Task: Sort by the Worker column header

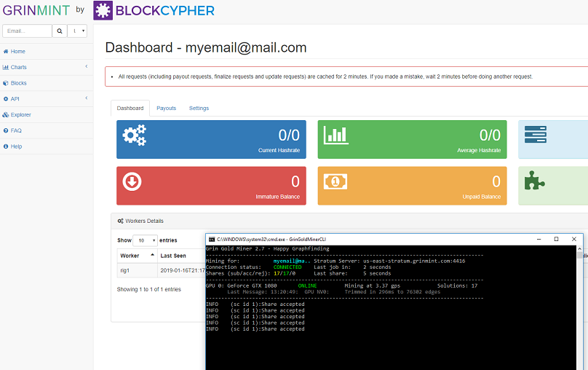Action: [x=138, y=256]
